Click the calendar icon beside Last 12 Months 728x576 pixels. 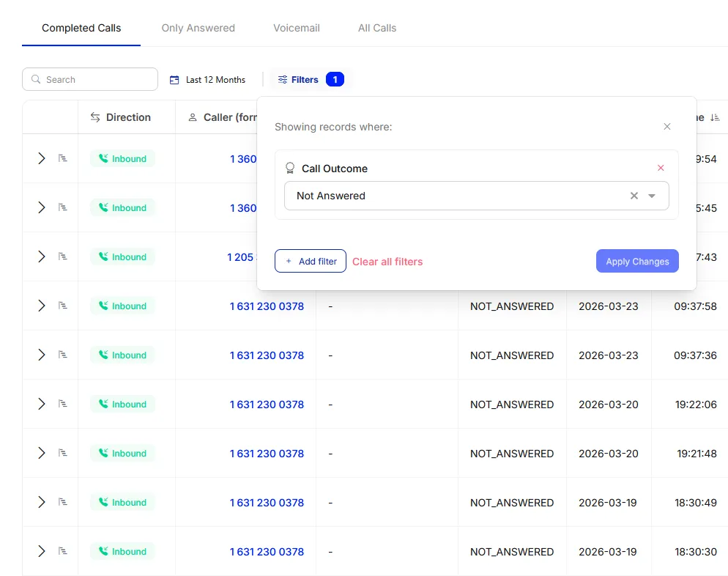pos(174,80)
